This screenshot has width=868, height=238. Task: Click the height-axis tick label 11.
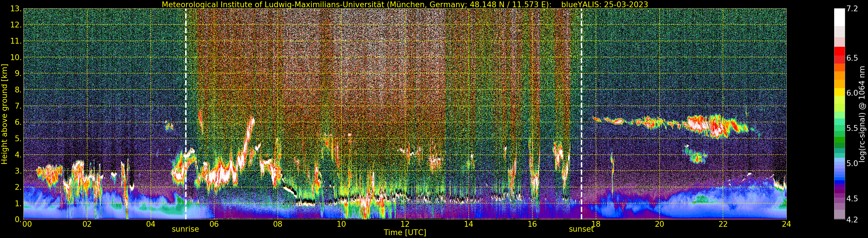pos(16,41)
